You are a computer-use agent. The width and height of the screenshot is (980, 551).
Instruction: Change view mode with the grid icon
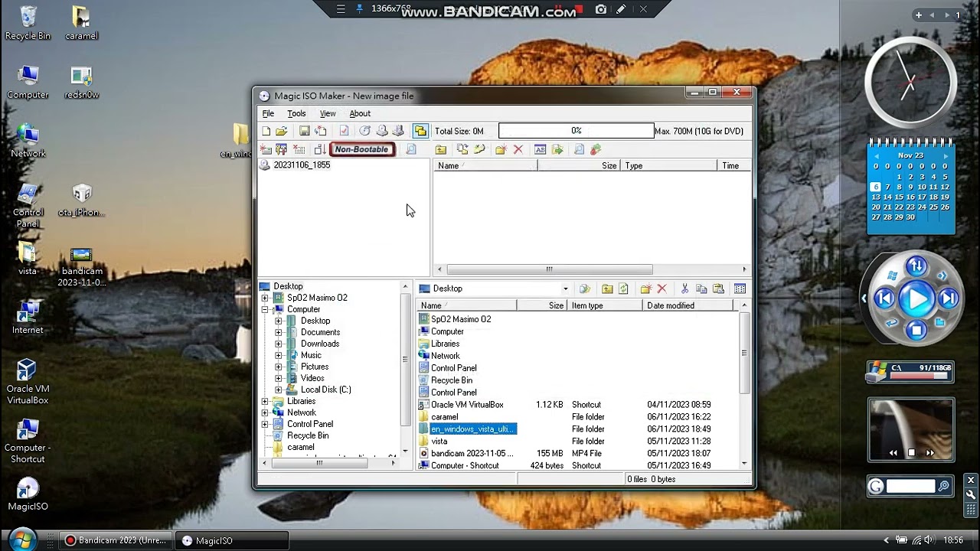pyautogui.click(x=740, y=289)
